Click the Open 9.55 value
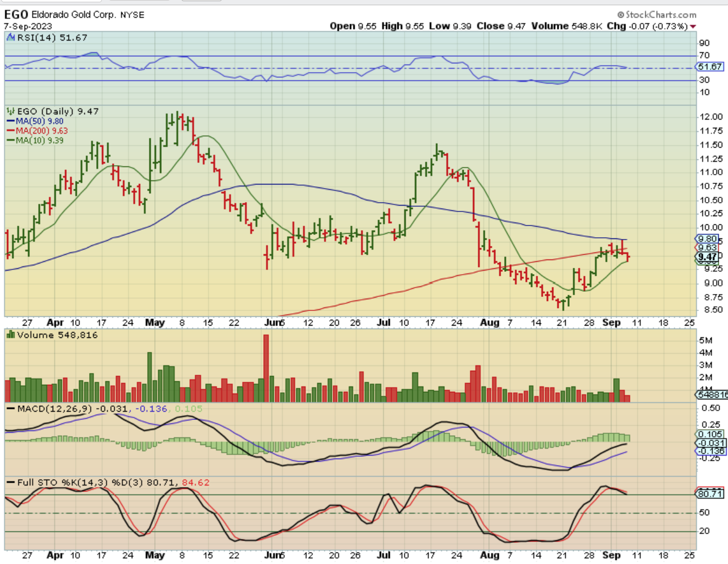The image size is (728, 564). 353,26
